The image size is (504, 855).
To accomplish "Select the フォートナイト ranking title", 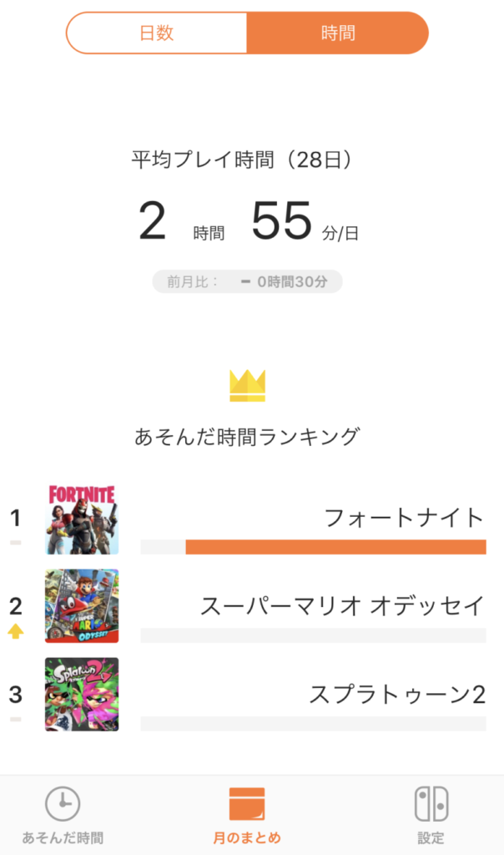I will pyautogui.click(x=404, y=518).
